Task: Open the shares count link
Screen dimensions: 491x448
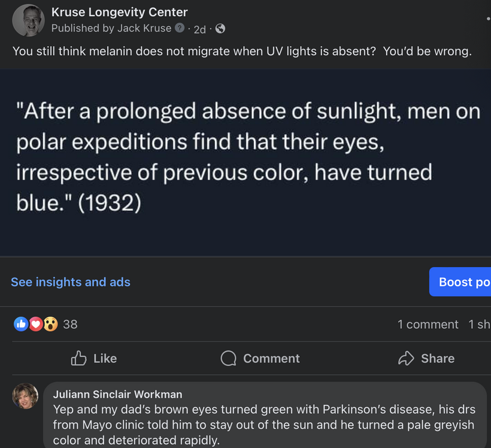Action: (479, 324)
